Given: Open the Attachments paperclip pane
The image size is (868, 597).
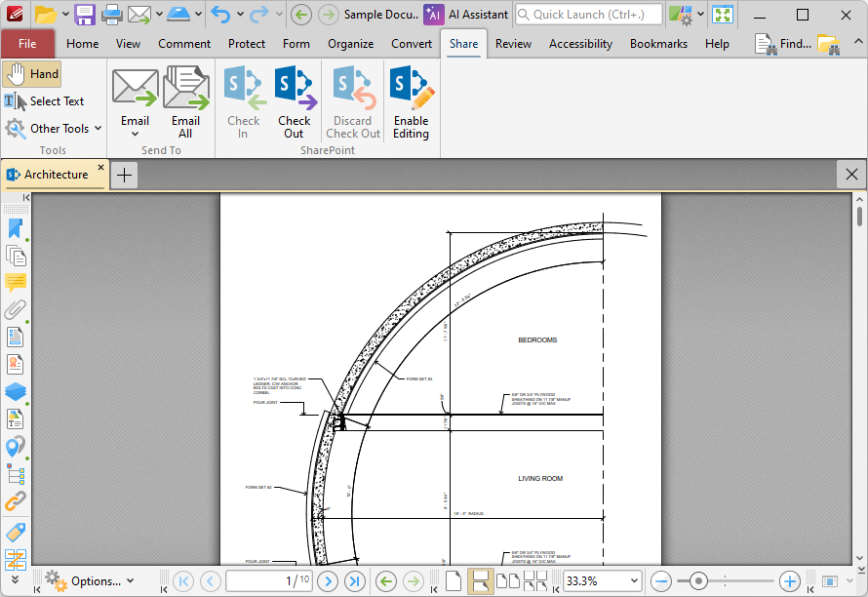Looking at the screenshot, I should click(x=16, y=309).
